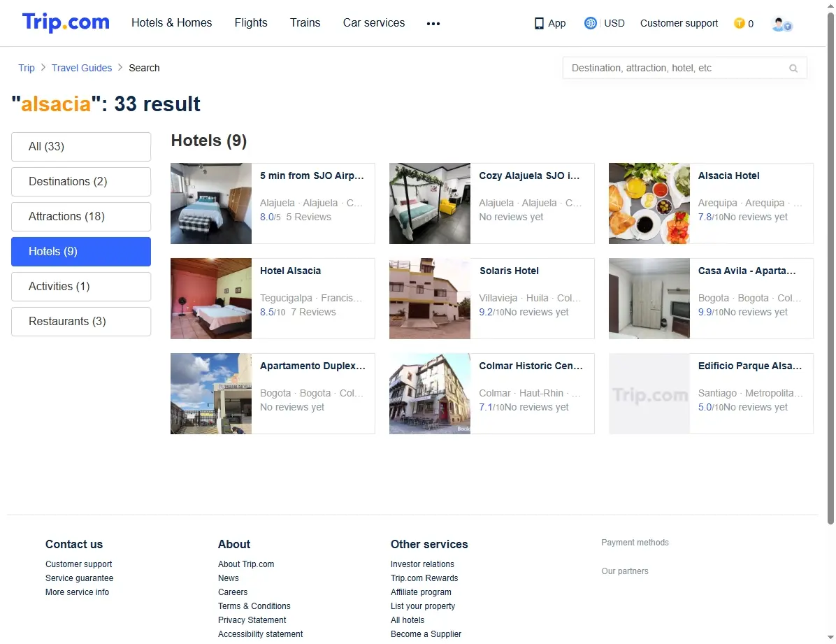Open Accessibility statement link
This screenshot has width=836, height=644.
pyautogui.click(x=260, y=634)
